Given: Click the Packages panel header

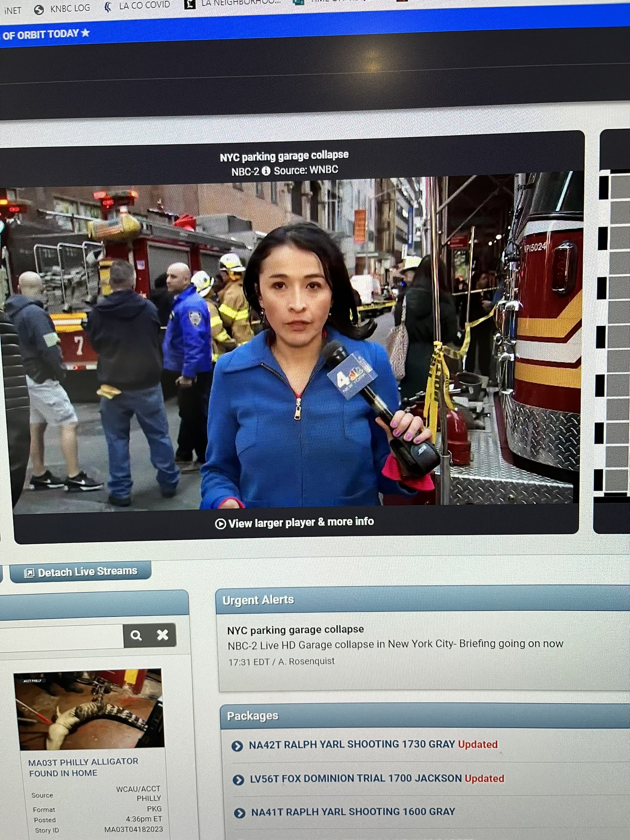Looking at the screenshot, I should (425, 716).
